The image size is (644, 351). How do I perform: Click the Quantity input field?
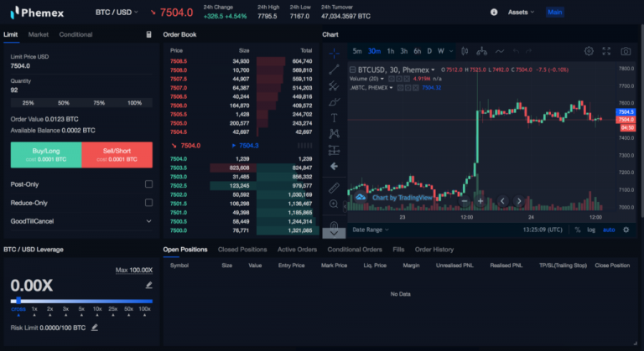(x=81, y=90)
